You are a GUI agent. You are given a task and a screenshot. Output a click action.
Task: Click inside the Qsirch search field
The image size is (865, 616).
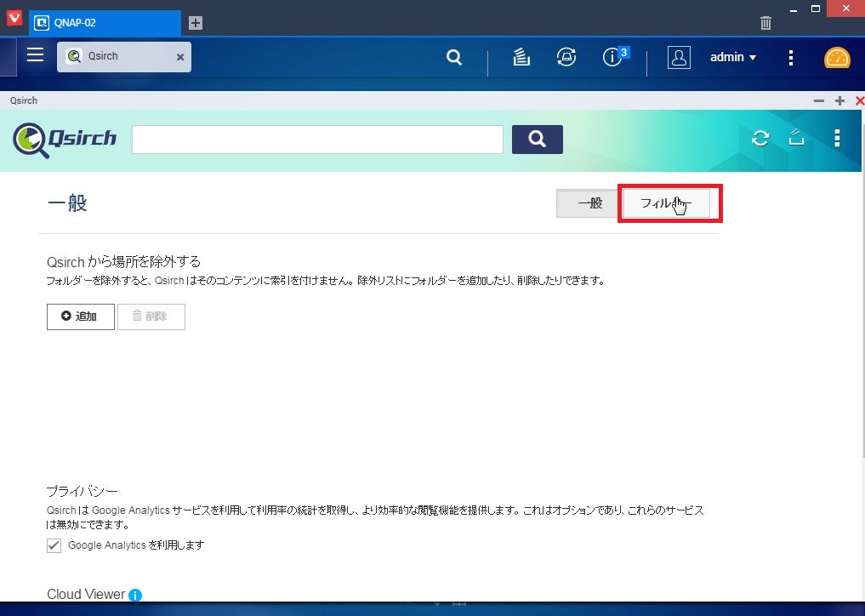tap(317, 139)
